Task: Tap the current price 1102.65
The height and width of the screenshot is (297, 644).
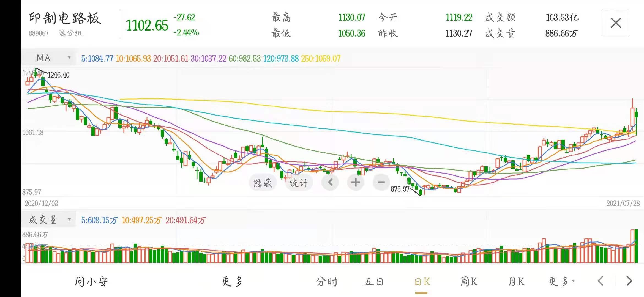Action: [147, 25]
